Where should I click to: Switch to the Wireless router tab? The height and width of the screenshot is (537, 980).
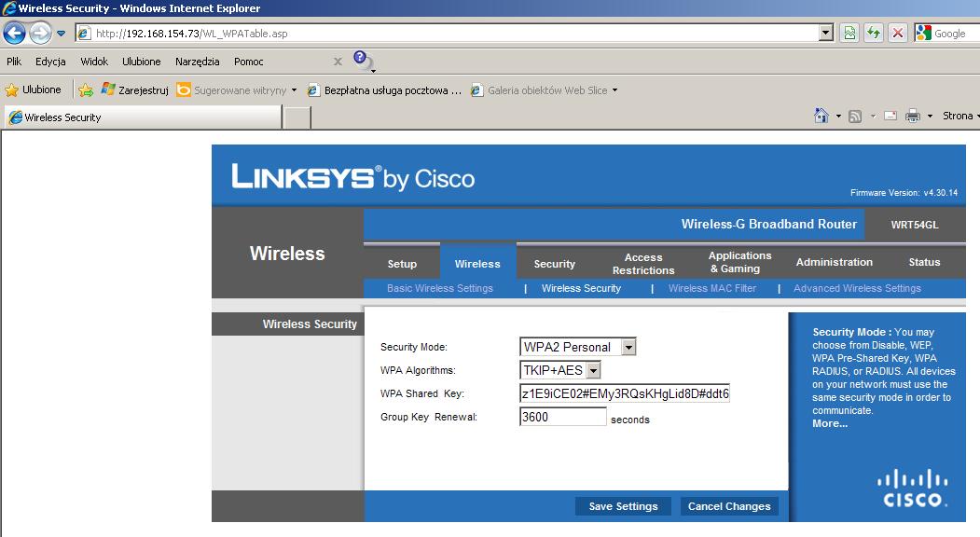[477, 261]
